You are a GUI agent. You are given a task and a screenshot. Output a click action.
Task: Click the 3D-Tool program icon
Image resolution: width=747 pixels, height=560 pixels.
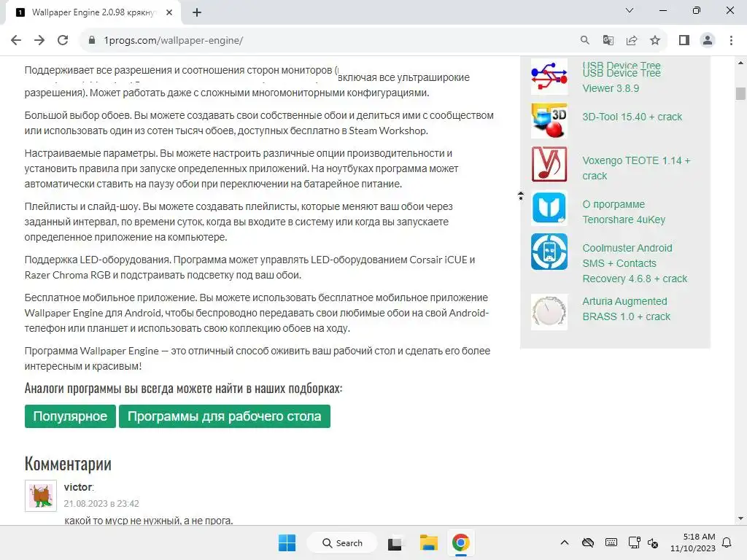pyautogui.click(x=549, y=120)
